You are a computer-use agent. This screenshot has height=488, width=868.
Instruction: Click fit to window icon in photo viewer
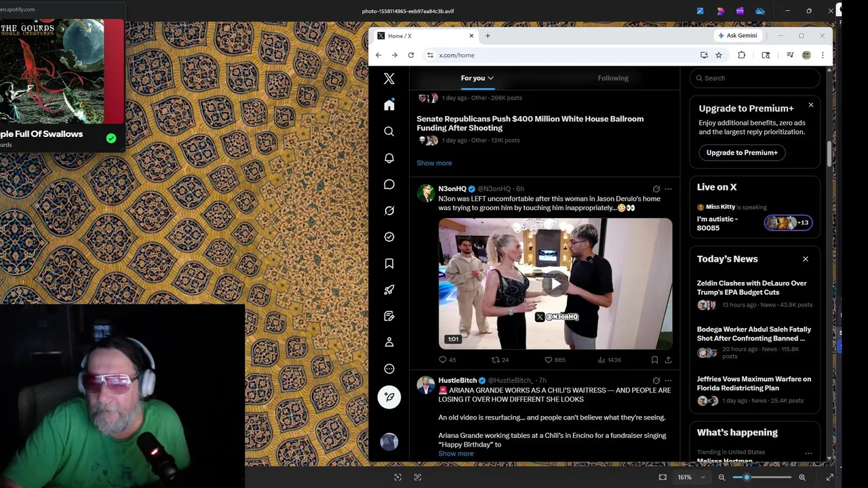663,477
